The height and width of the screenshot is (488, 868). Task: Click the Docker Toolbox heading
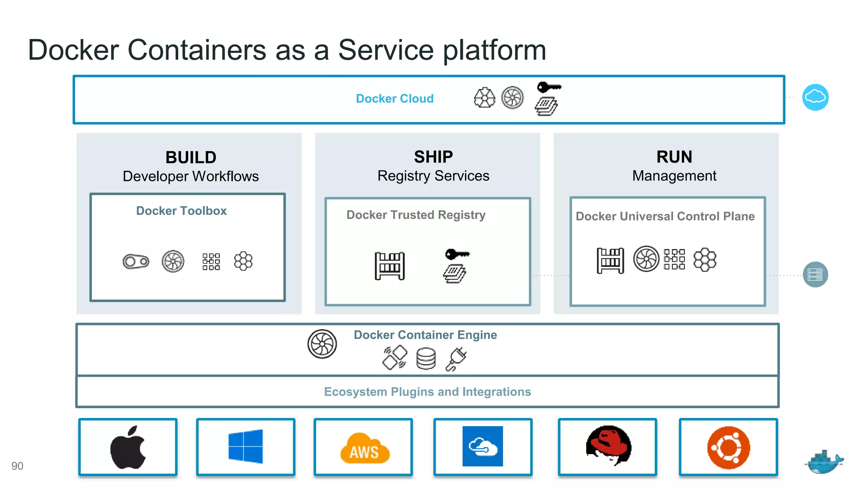pos(181,211)
